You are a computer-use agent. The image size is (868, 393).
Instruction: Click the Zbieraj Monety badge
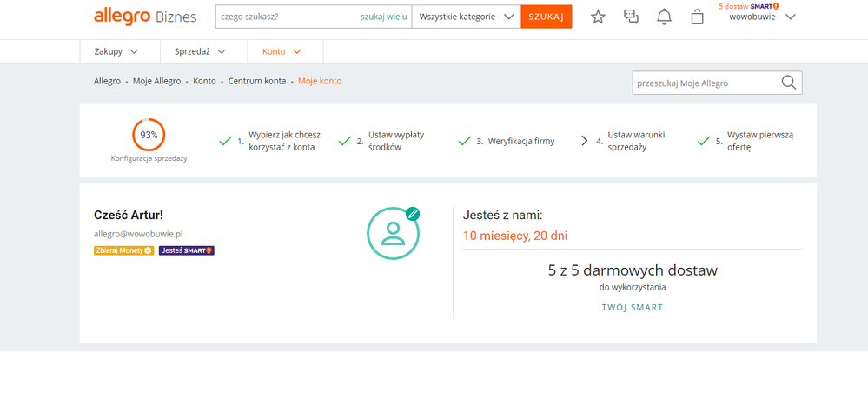tap(123, 250)
